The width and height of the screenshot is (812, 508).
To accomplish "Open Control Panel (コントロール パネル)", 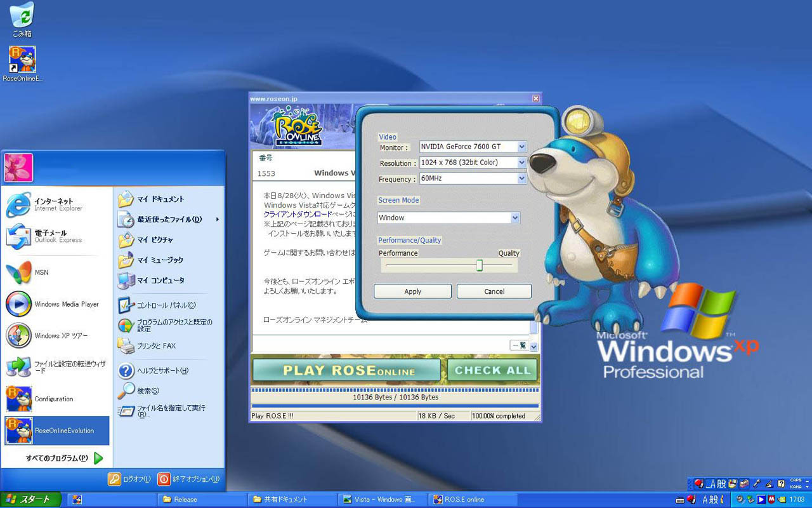I will point(165,305).
